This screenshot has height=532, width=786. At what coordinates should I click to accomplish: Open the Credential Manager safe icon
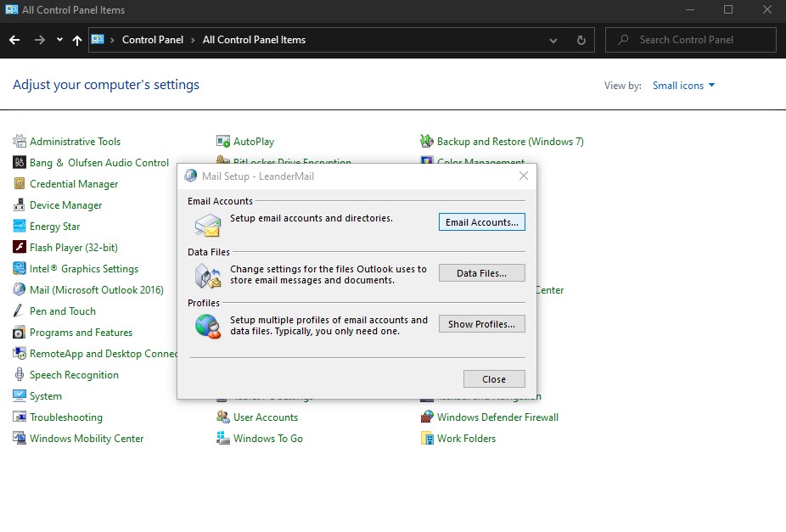[19, 184]
